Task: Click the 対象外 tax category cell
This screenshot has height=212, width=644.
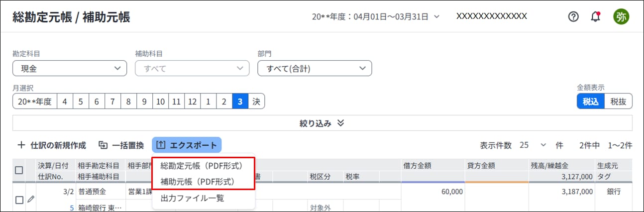Action: point(321,208)
